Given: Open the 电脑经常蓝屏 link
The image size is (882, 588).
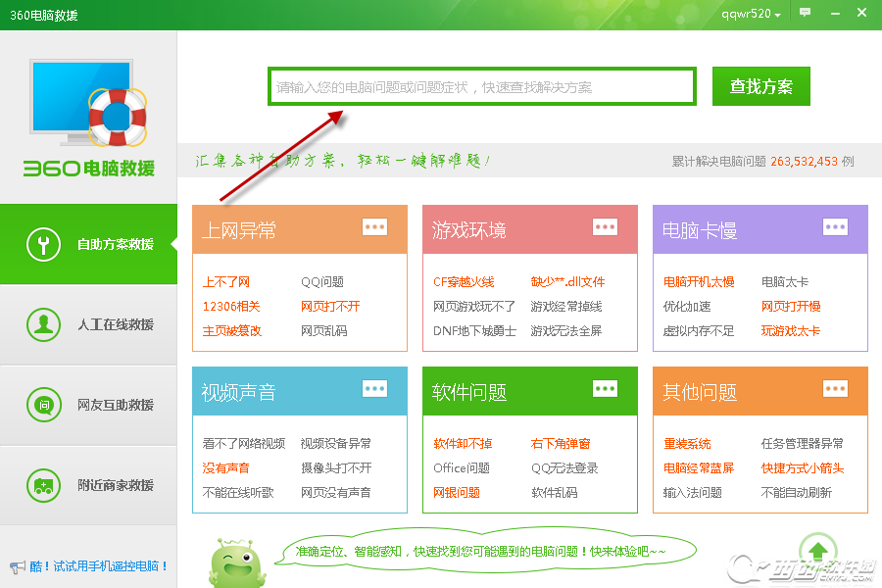Looking at the screenshot, I should [699, 468].
